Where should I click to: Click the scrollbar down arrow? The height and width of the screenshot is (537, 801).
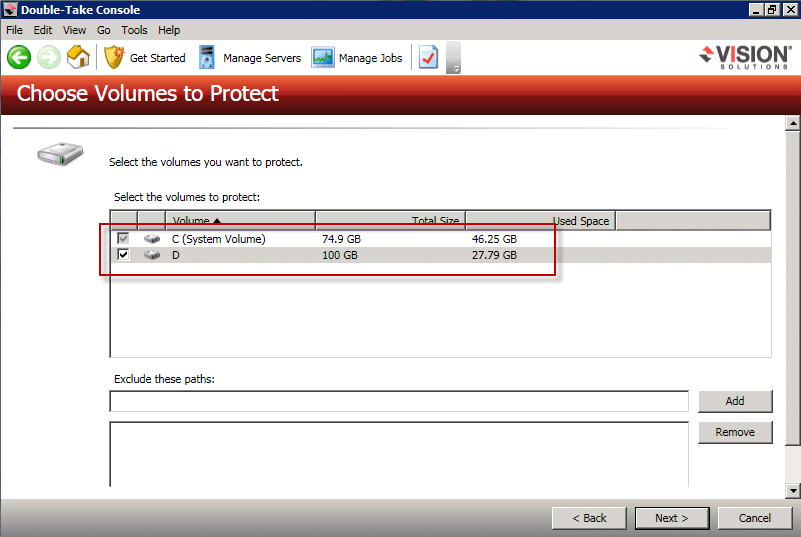793,490
